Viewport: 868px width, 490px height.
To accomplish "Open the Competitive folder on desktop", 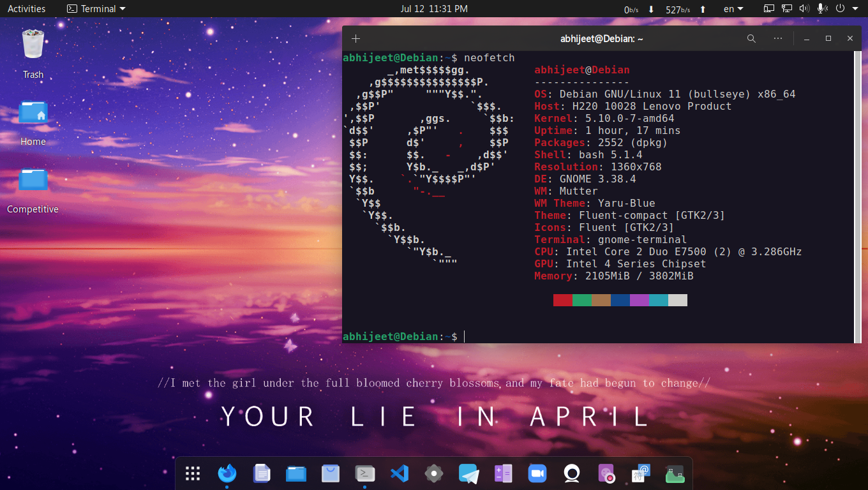I will click(33, 180).
